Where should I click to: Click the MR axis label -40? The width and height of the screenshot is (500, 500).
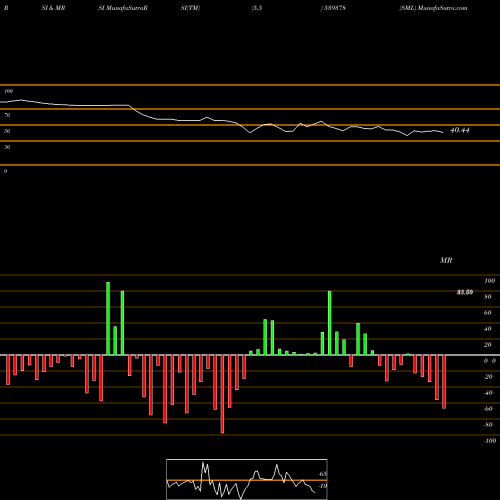(x=488, y=393)
